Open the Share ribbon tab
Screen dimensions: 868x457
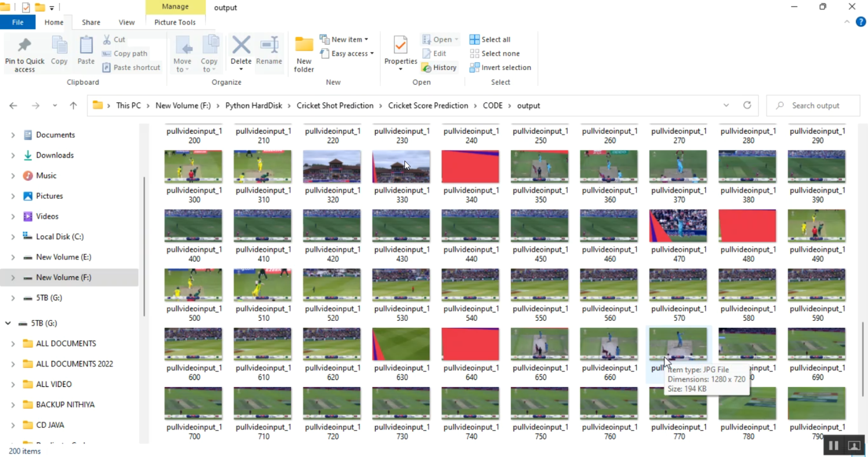point(91,22)
